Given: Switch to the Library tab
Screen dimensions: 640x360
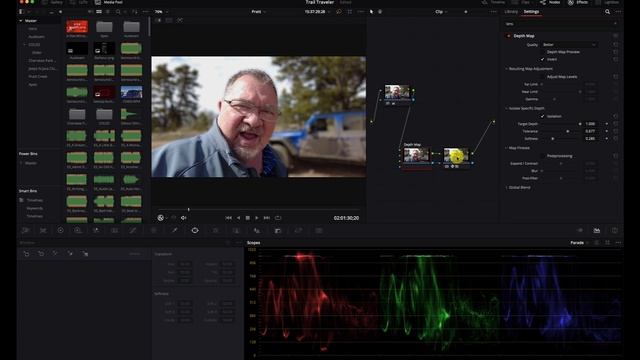Looking at the screenshot, I should coord(511,12).
